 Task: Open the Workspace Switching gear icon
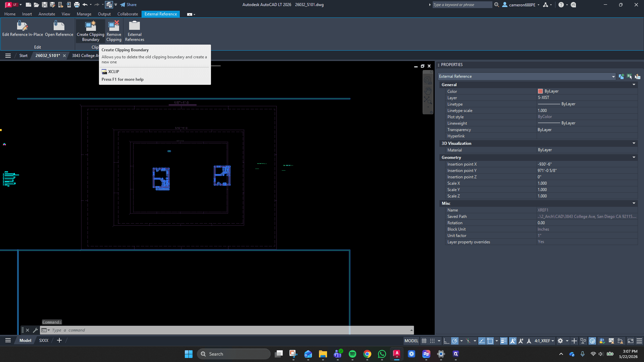pos(560,341)
